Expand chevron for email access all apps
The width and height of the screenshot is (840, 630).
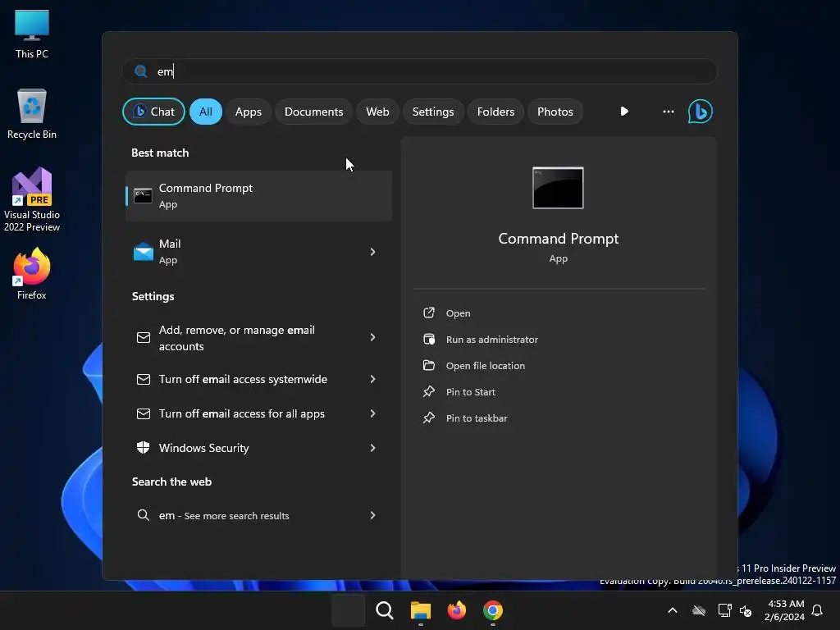(x=372, y=413)
